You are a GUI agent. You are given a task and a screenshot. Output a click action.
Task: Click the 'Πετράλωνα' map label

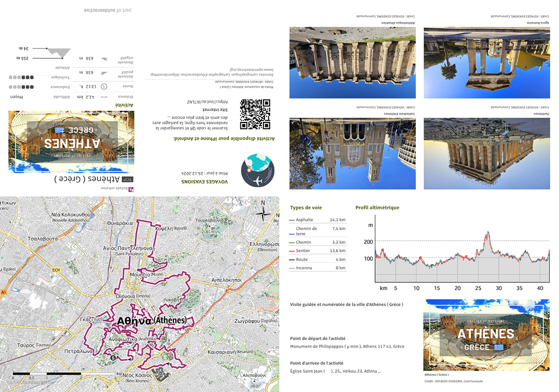tap(78, 351)
